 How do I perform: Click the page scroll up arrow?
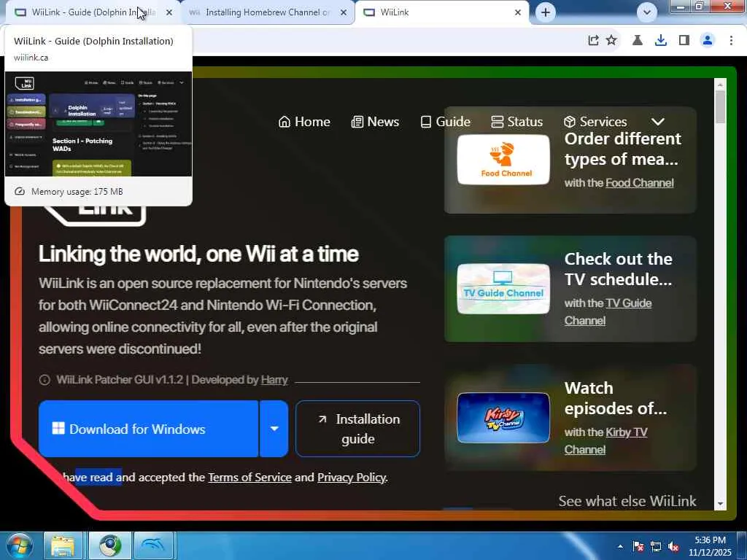pyautogui.click(x=720, y=85)
